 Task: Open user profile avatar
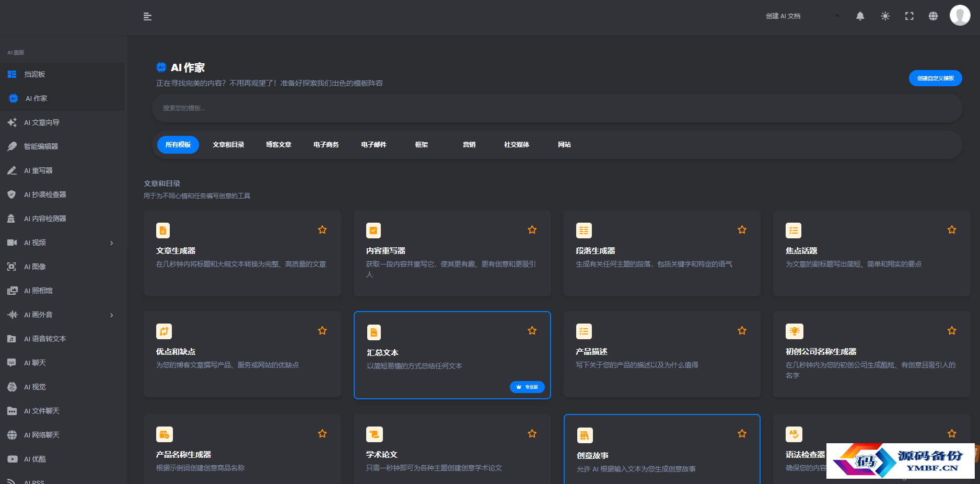[960, 16]
